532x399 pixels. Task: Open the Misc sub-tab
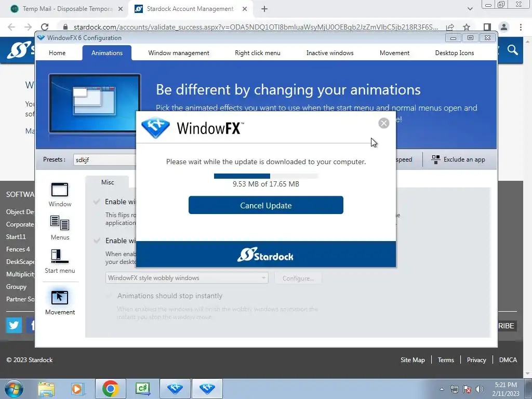click(x=107, y=182)
